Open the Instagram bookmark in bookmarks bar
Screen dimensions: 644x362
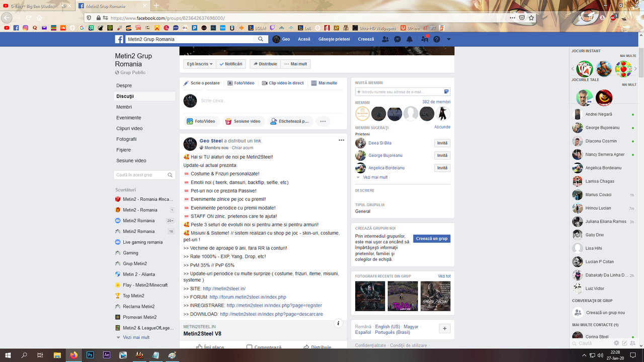(x=26, y=28)
